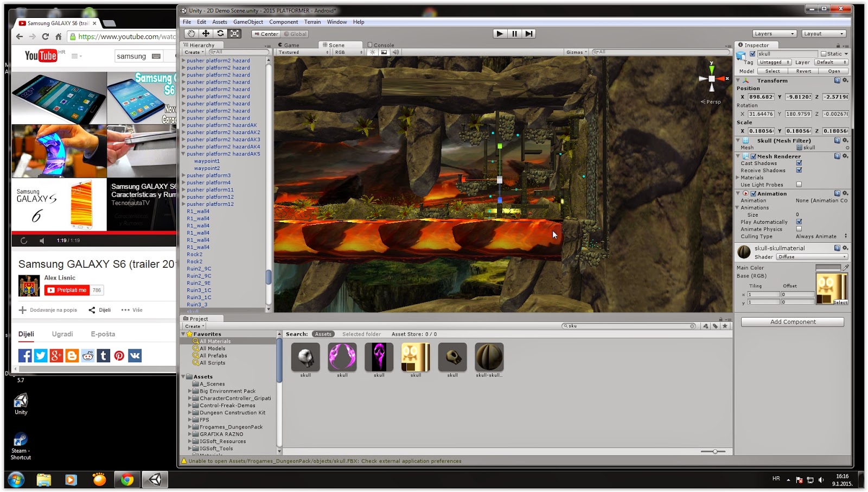The image size is (868, 492).
Task: Click the Pretplati me subscribe button
Action: point(67,290)
